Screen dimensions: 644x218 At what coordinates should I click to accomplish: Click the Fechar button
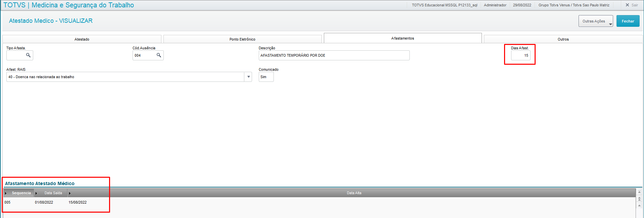628,21
